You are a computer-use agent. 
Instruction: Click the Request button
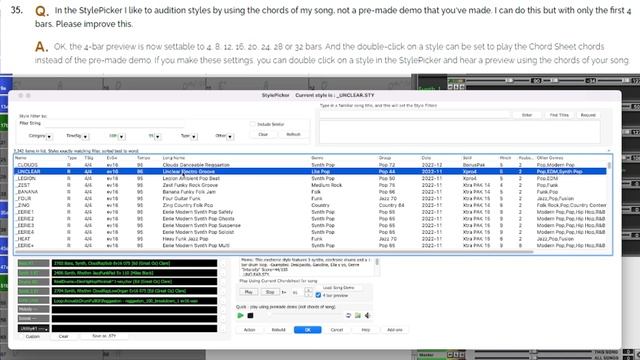click(588, 115)
